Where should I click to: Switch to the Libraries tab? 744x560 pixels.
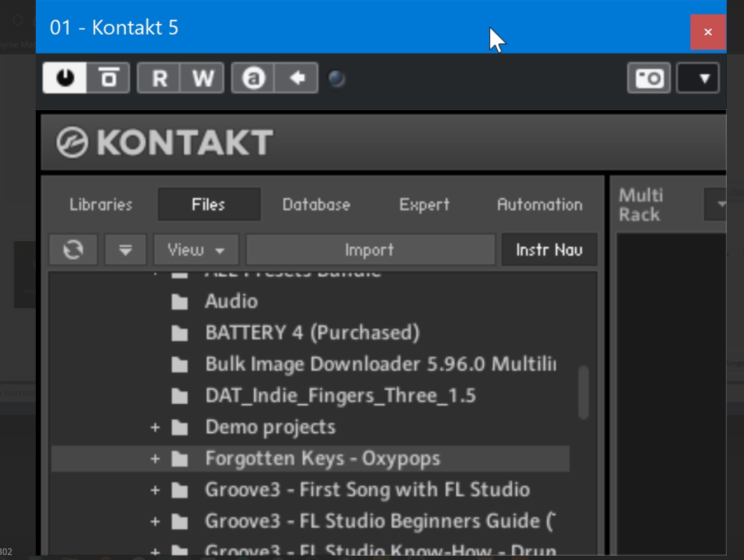pyautogui.click(x=101, y=204)
